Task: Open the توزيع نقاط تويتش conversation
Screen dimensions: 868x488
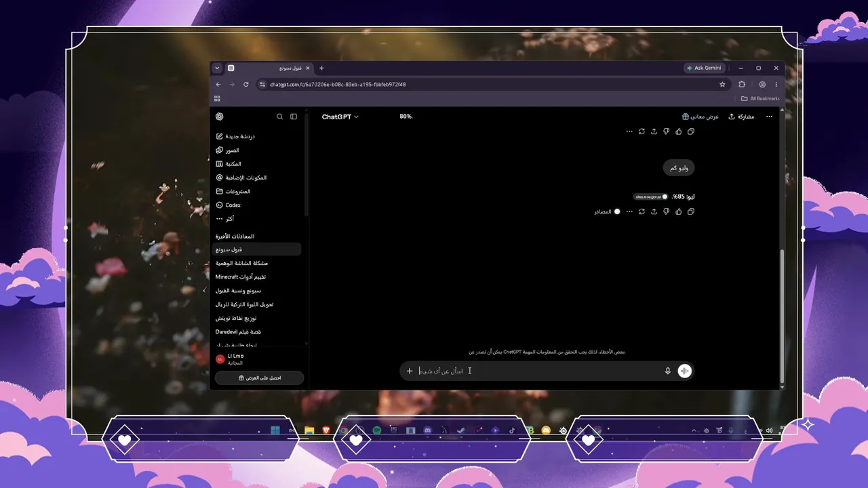Action: [258, 319]
